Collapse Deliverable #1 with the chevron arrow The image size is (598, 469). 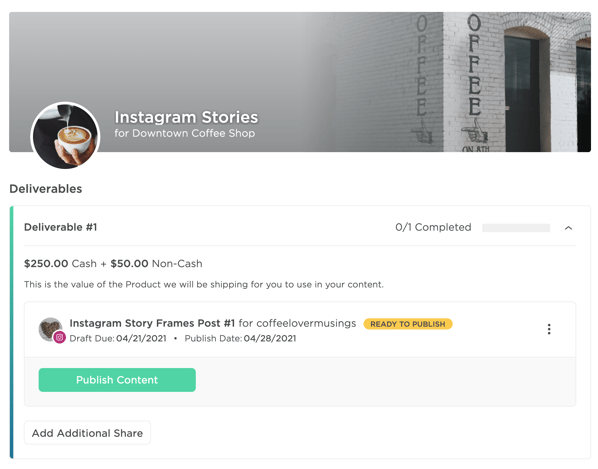(x=568, y=228)
